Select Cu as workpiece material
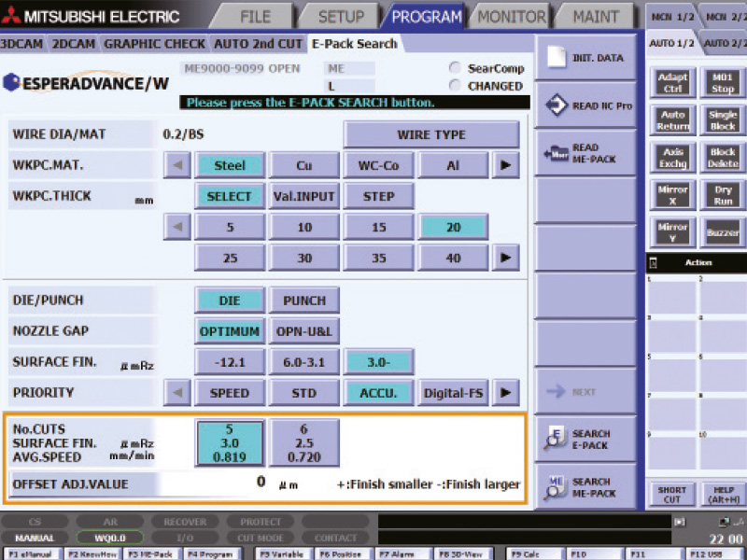The width and height of the screenshot is (747, 560). point(304,165)
